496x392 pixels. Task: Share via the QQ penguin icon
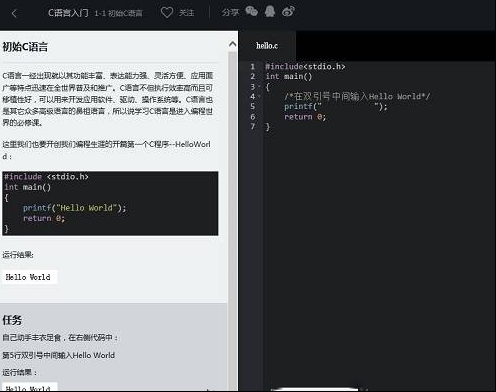[x=270, y=12]
